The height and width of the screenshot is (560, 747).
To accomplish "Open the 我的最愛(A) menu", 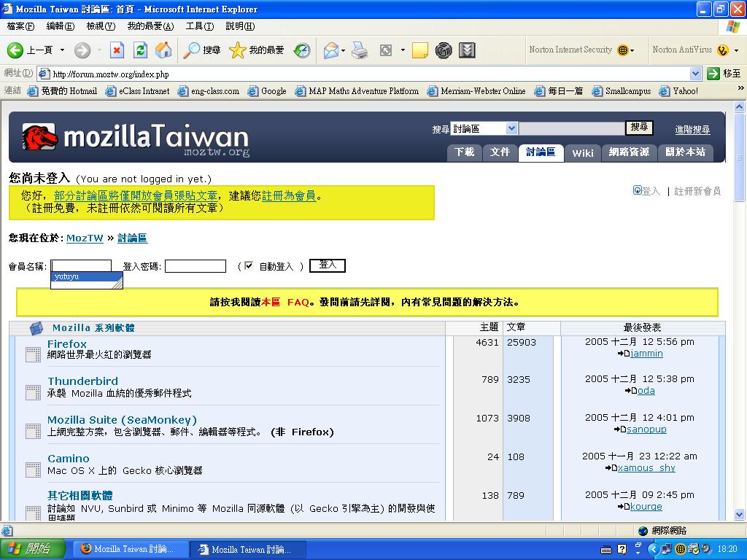I will (150, 26).
